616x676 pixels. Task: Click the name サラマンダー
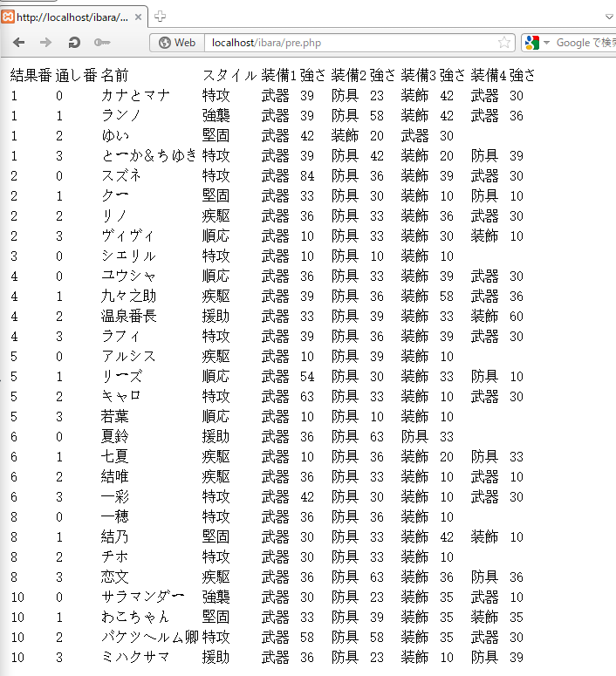(x=143, y=597)
